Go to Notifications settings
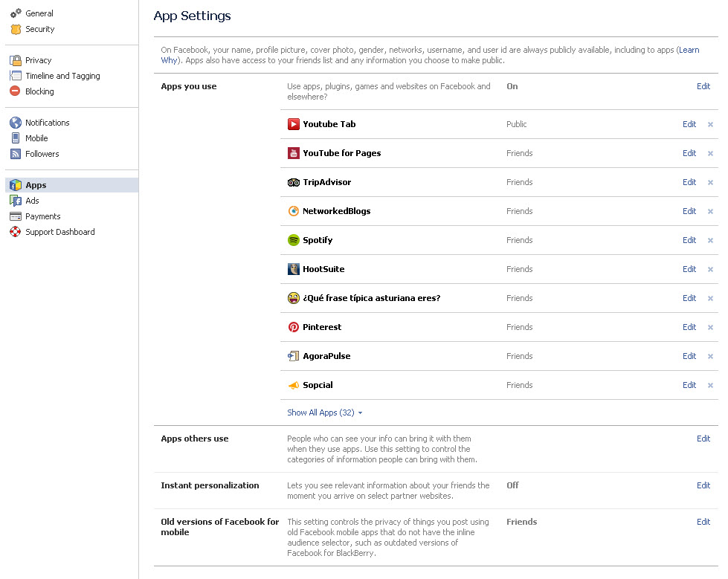This screenshot has height=579, width=728. (x=48, y=123)
